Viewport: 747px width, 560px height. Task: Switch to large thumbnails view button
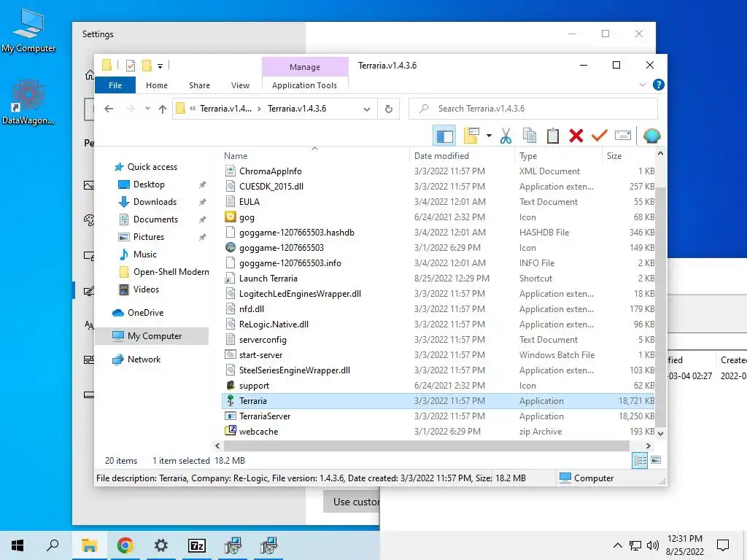(656, 460)
